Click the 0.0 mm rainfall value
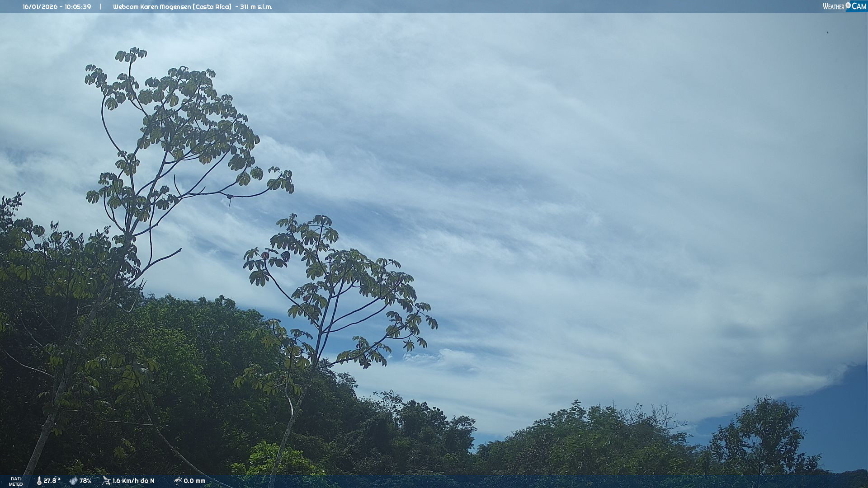 click(194, 481)
